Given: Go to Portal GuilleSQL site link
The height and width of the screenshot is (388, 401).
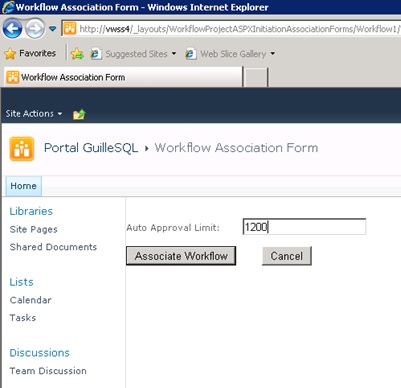Looking at the screenshot, I should 91,148.
